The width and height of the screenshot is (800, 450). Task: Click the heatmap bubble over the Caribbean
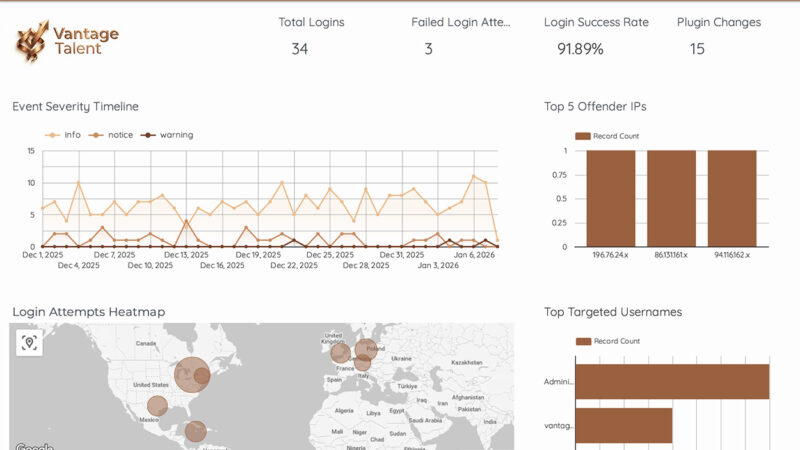(195, 431)
